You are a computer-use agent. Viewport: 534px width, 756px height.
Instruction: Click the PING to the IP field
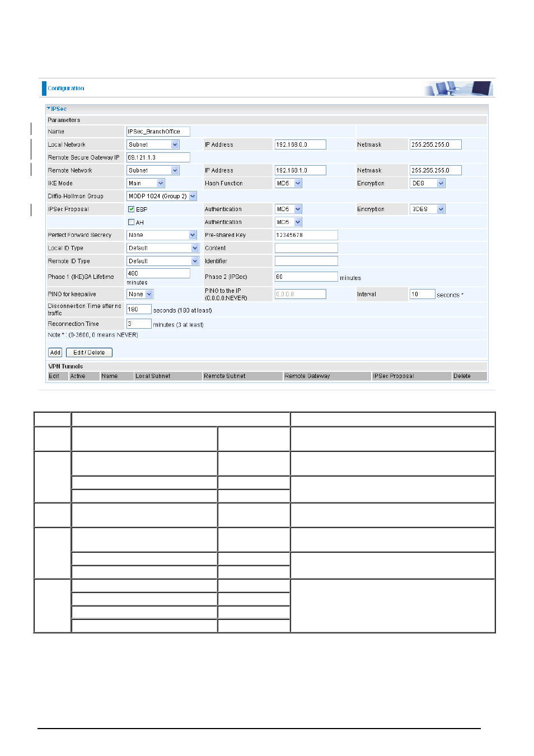[300, 294]
